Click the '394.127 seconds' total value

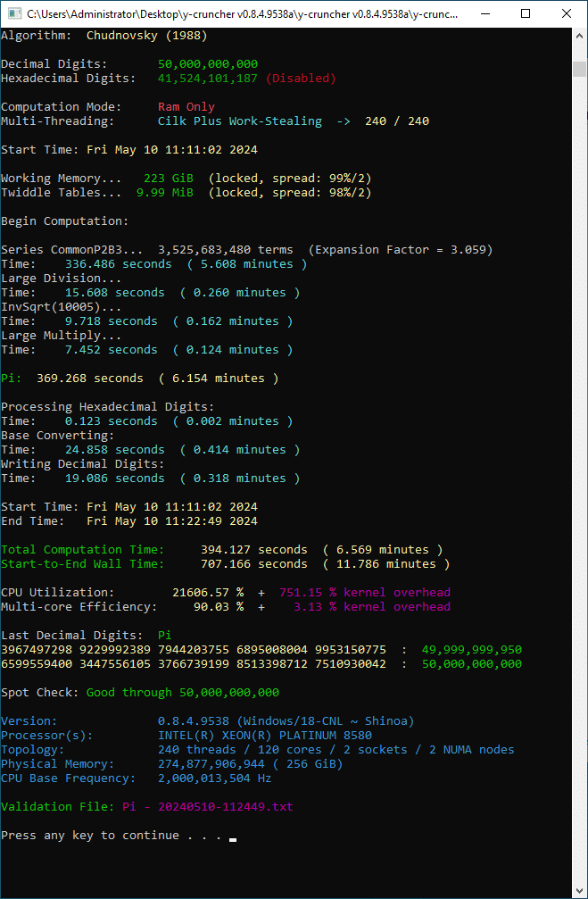[254, 550]
